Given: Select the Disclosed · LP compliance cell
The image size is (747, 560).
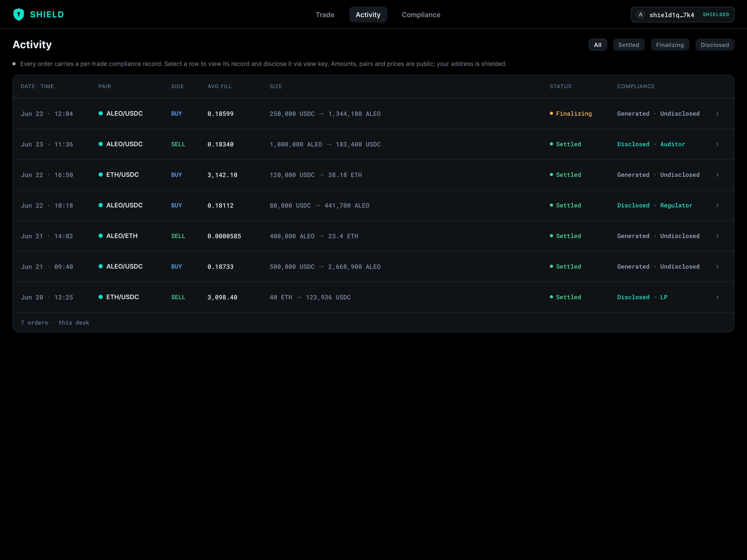Looking at the screenshot, I should pyautogui.click(x=642, y=297).
